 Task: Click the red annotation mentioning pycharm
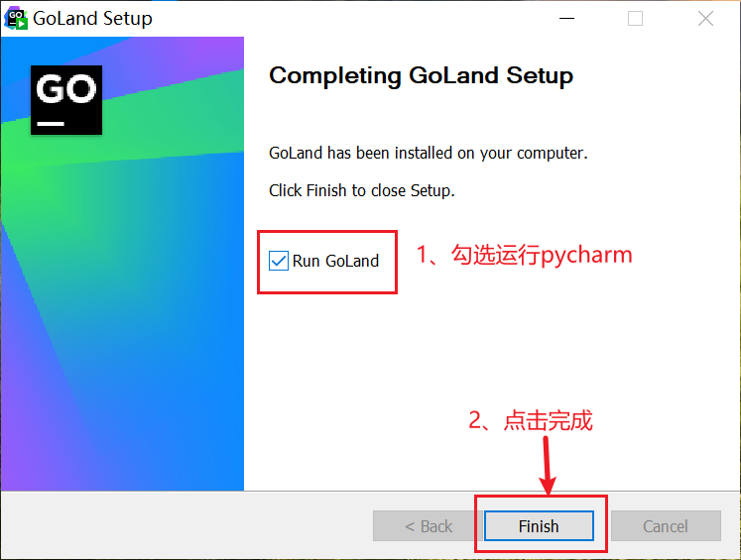[524, 255]
